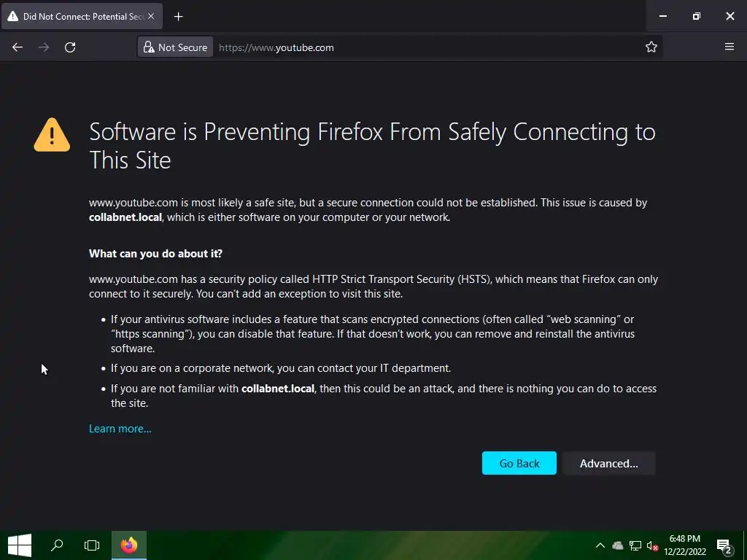
Task: Click the taskbar search magnifier icon
Action: click(56, 545)
